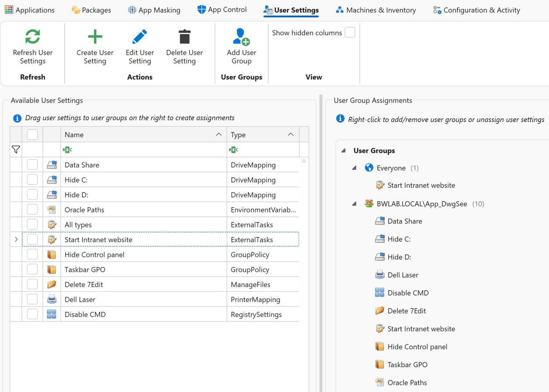Viewport: 549px width, 392px height.
Task: Click the table scrollbar up arrow
Action: pyautogui.click(x=304, y=161)
